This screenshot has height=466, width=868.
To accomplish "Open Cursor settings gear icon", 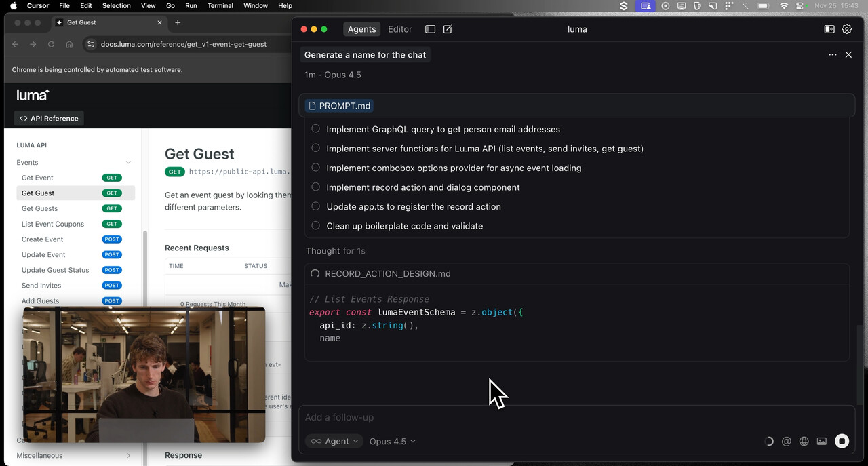I will pos(846,29).
